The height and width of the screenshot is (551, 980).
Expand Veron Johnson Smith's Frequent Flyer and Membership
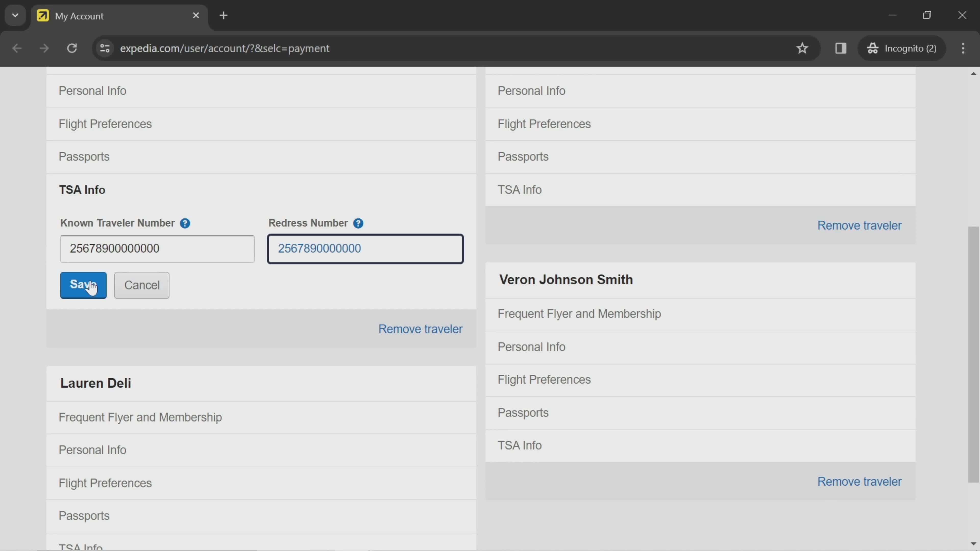point(700,314)
